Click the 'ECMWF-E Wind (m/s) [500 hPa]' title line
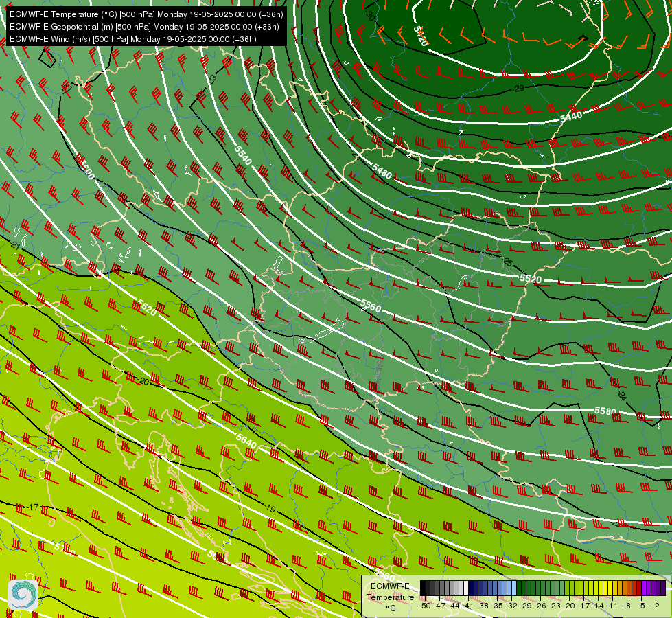672x618 pixels. (133, 39)
